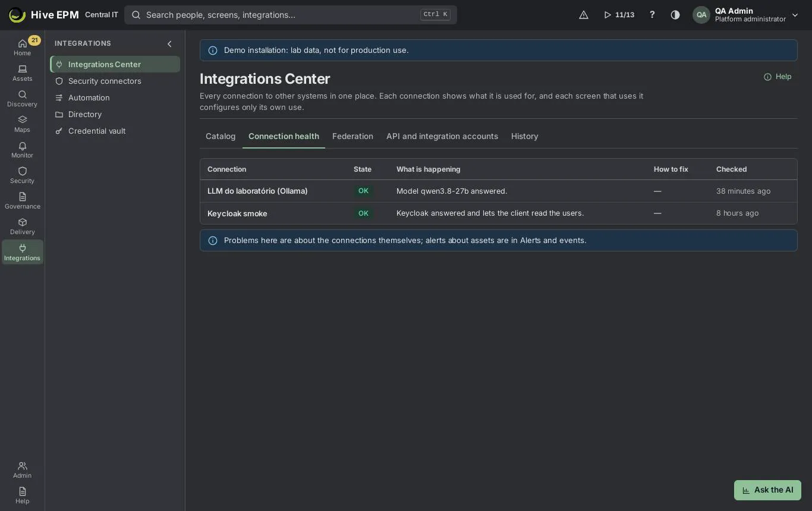Click the OK state badge for the Ollama row

[363, 191]
